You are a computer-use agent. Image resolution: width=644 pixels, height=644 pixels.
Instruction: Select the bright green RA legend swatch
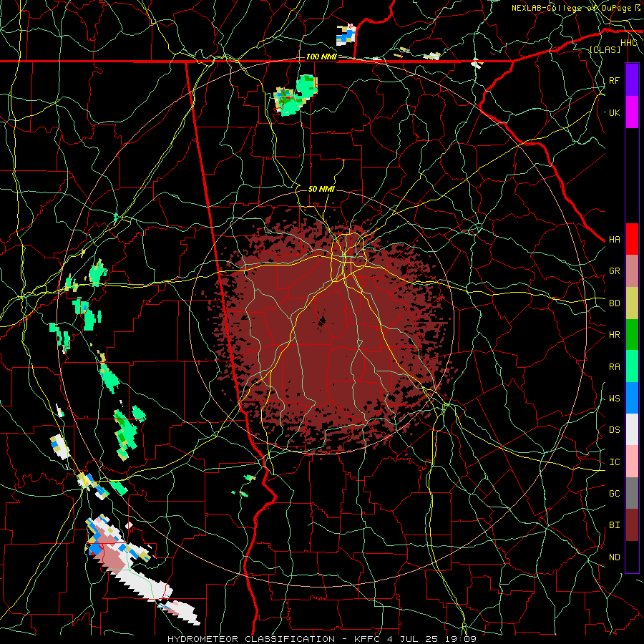tap(632, 366)
